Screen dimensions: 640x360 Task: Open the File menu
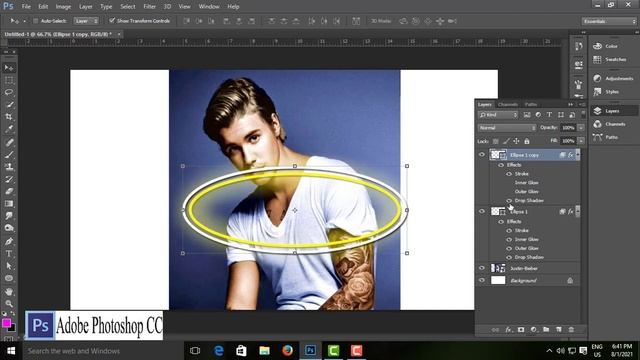pos(26,7)
